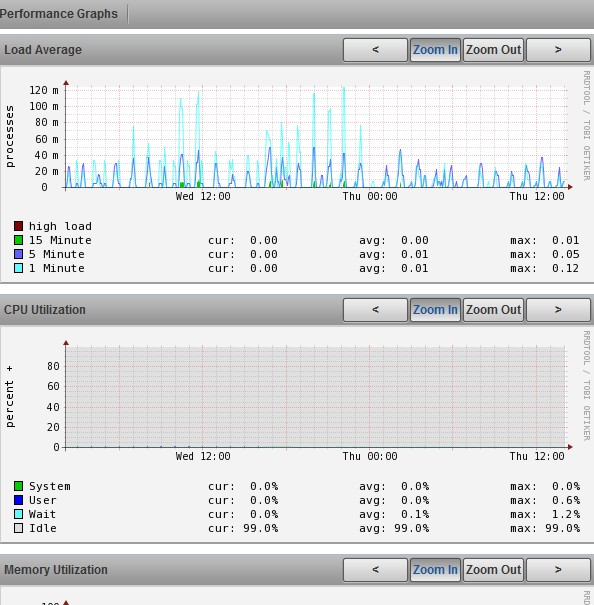Image resolution: width=594 pixels, height=605 pixels.
Task: Click 'Thu 12:00' label on Load Average graph
Action: [x=537, y=196]
